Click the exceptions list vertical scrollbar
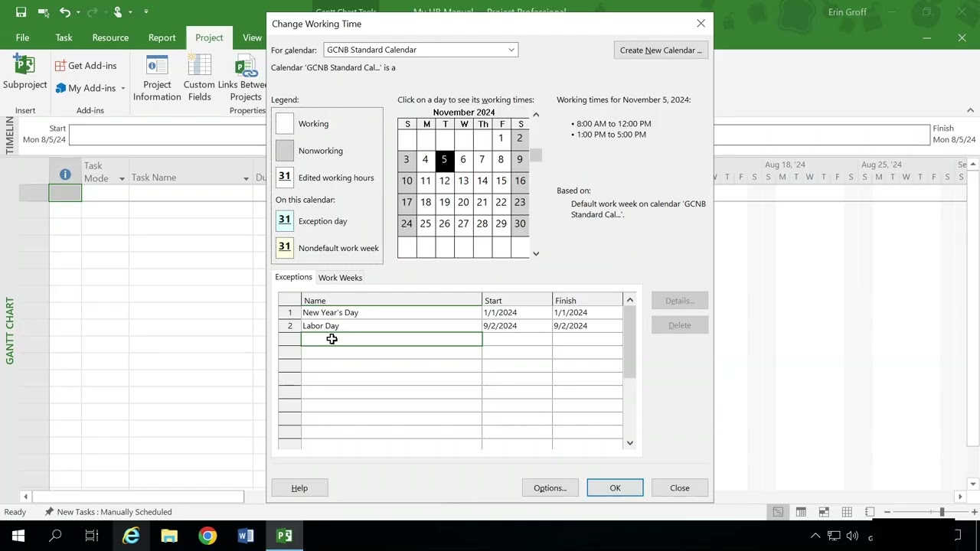The image size is (980, 551). (630, 343)
